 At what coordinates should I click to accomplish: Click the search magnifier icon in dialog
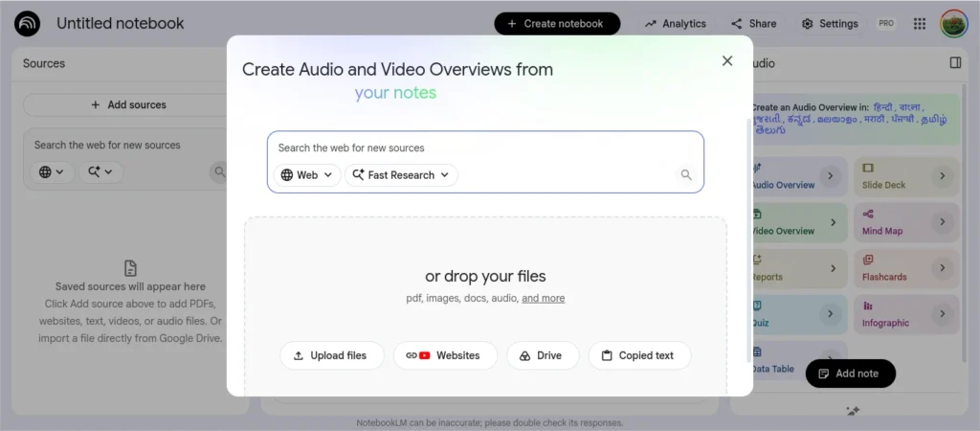(x=686, y=175)
